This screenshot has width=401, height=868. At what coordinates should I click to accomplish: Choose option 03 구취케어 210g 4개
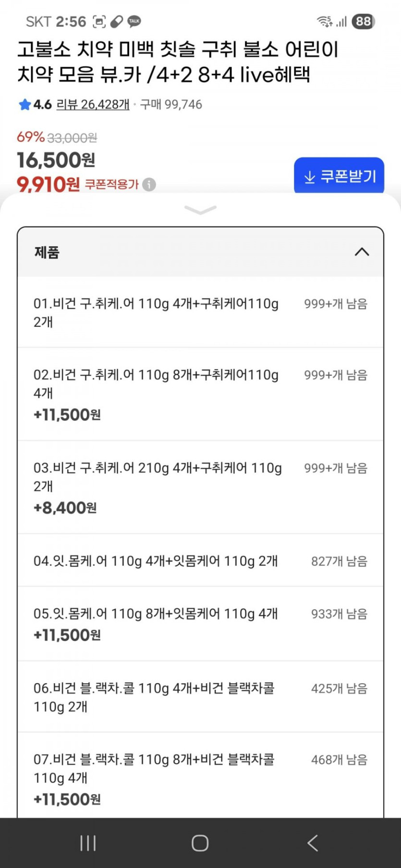[200, 487]
